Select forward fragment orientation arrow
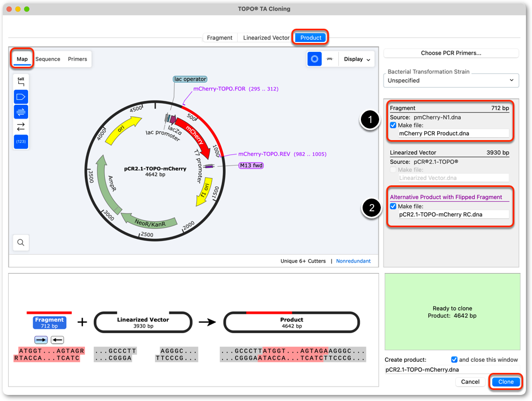Viewport: 532px width, 401px height. point(41,340)
